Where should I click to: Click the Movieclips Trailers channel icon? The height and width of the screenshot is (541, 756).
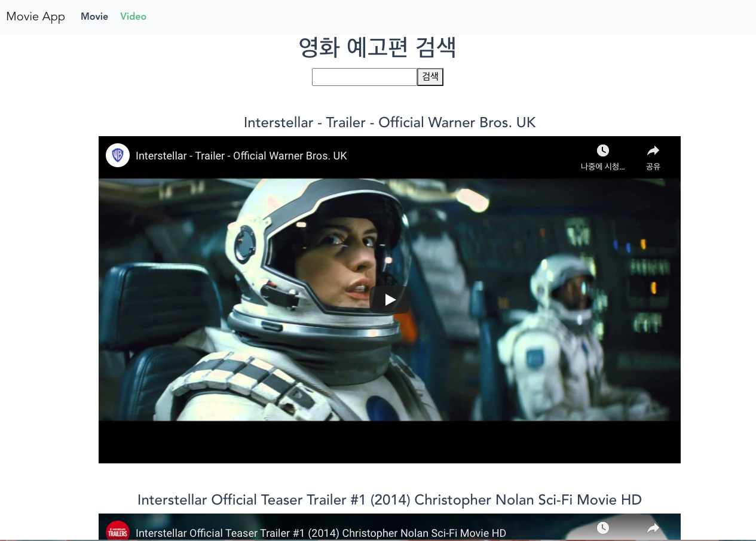coord(118,531)
